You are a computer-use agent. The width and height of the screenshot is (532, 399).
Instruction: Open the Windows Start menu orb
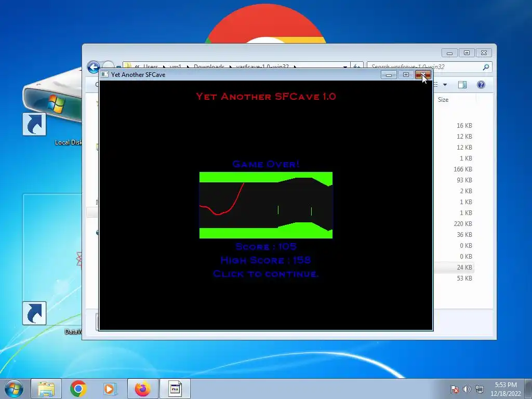[14, 389]
